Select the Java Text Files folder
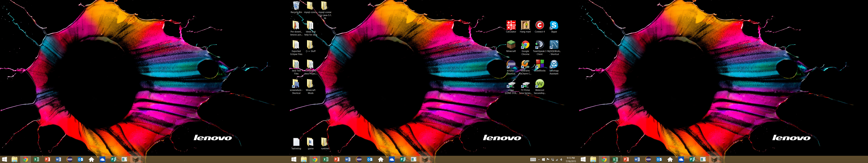Screen dimensions: 868x163 pos(296,67)
